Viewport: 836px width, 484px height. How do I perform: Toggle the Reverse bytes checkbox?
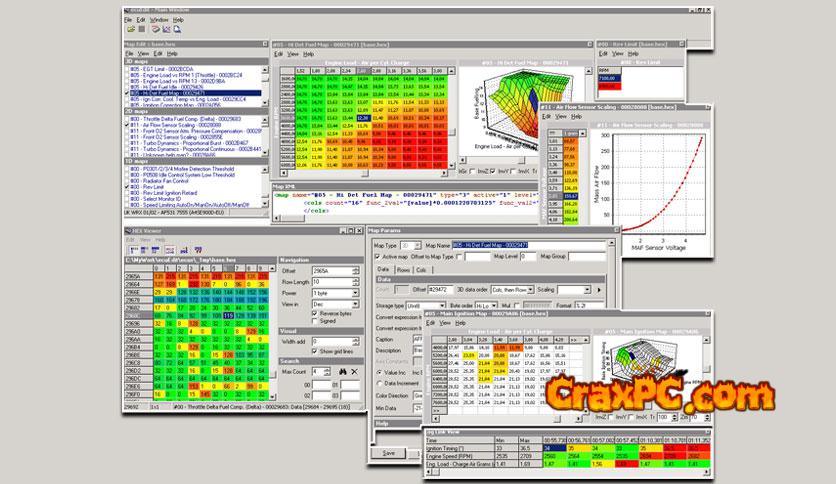315,314
